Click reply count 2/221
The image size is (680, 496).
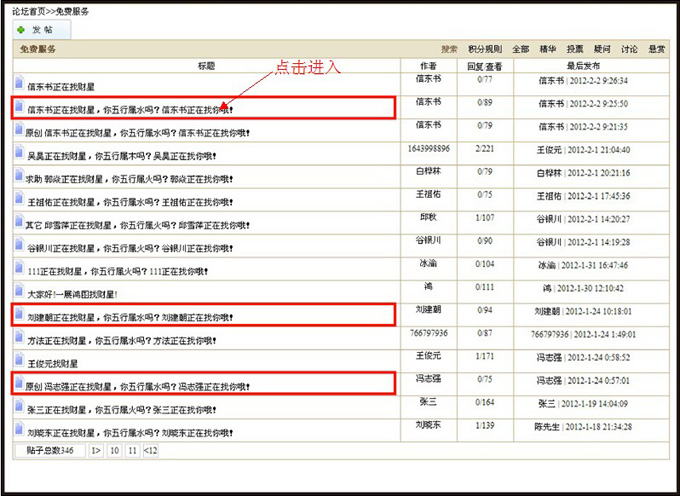(x=485, y=149)
